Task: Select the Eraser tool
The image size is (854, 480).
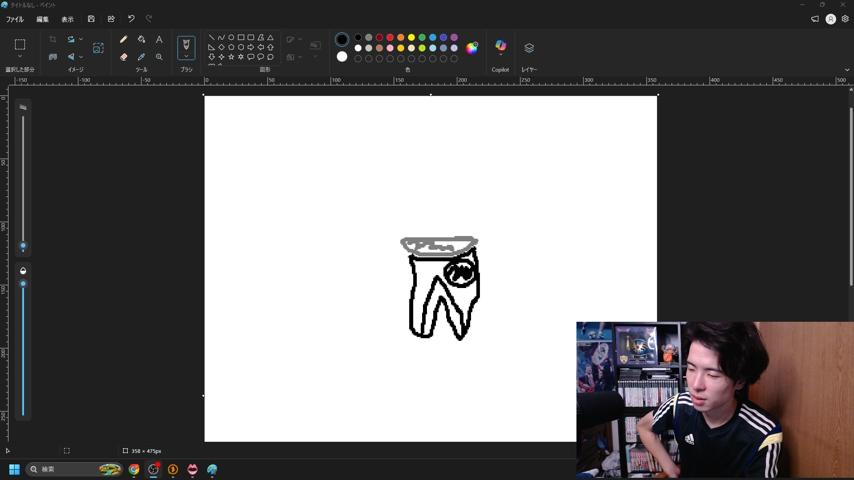Action: pyautogui.click(x=124, y=57)
